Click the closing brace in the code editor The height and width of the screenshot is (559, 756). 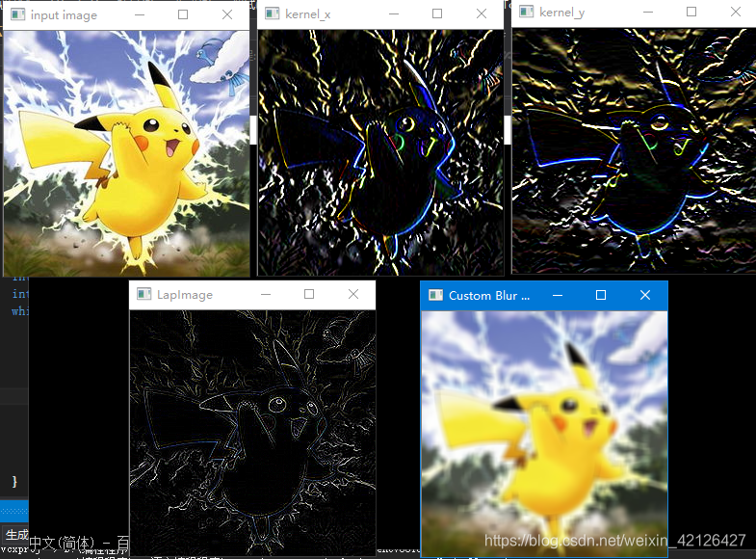pos(14,481)
